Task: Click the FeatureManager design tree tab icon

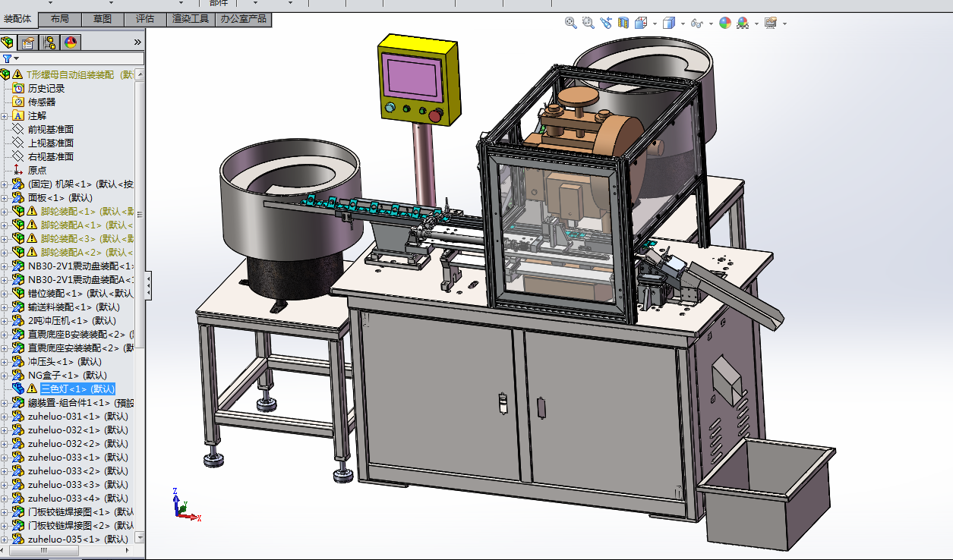Action: tap(8, 42)
